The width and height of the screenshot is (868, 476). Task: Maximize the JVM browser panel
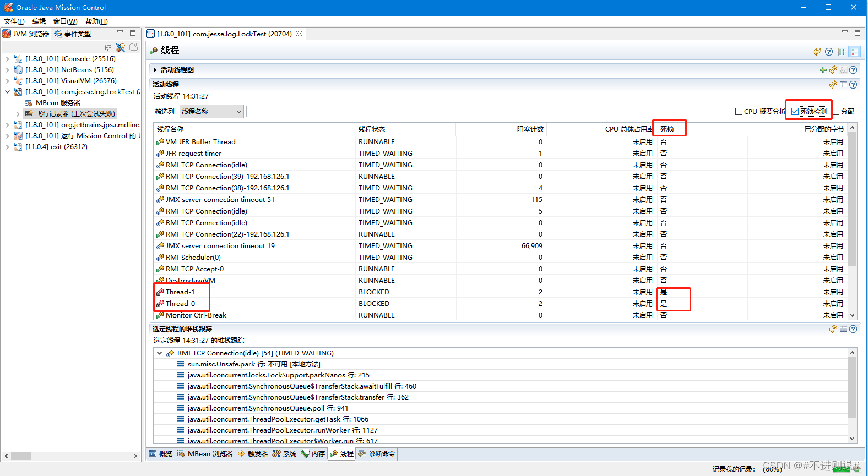pyautogui.click(x=133, y=33)
